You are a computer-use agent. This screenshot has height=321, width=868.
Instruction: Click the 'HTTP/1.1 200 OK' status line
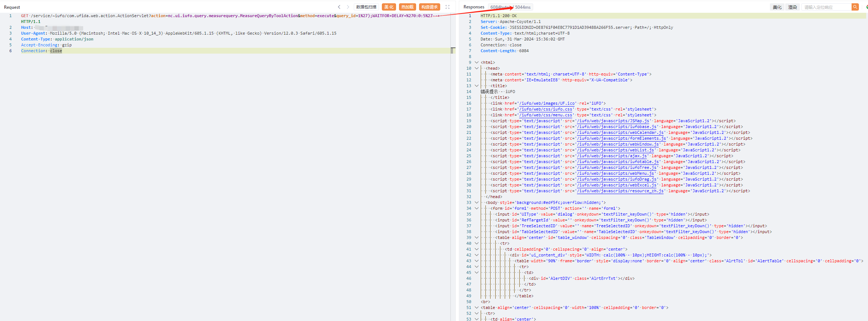pos(499,16)
